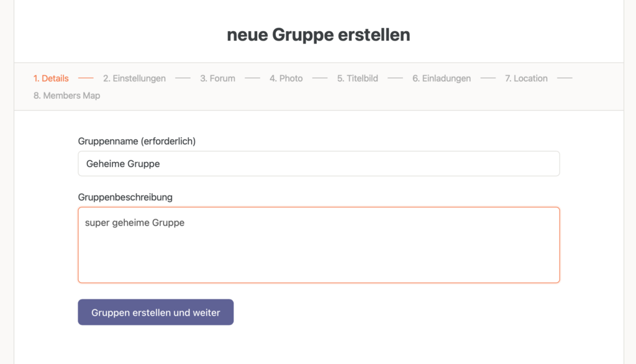
Task: Click the dash between Photo and Titelbild
Action: (320, 78)
